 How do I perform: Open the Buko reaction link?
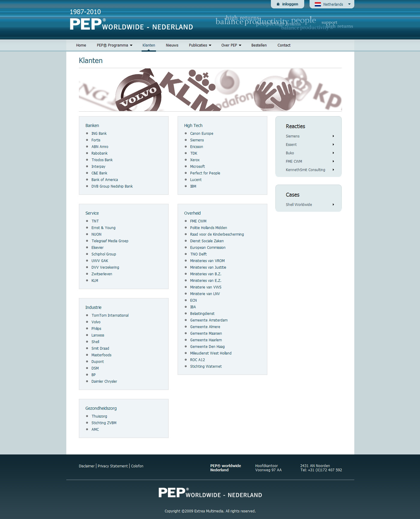click(290, 153)
